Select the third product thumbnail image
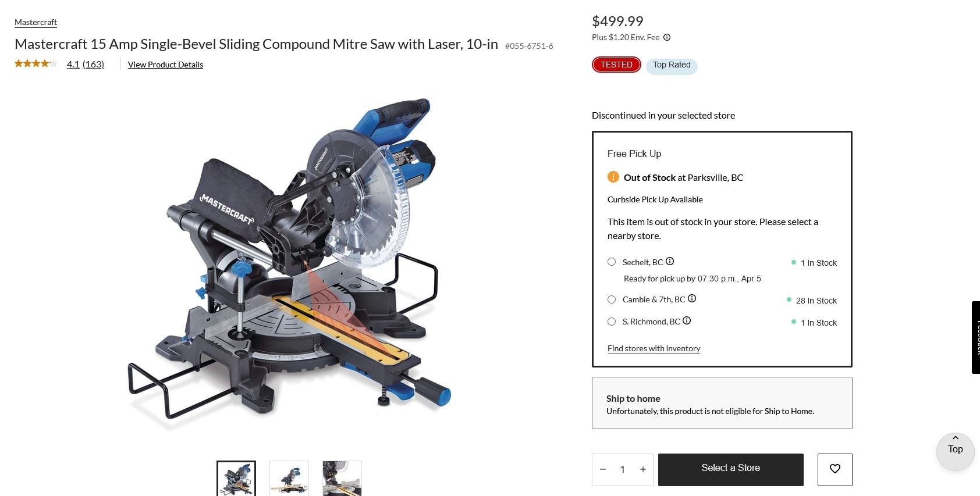 tap(342, 478)
